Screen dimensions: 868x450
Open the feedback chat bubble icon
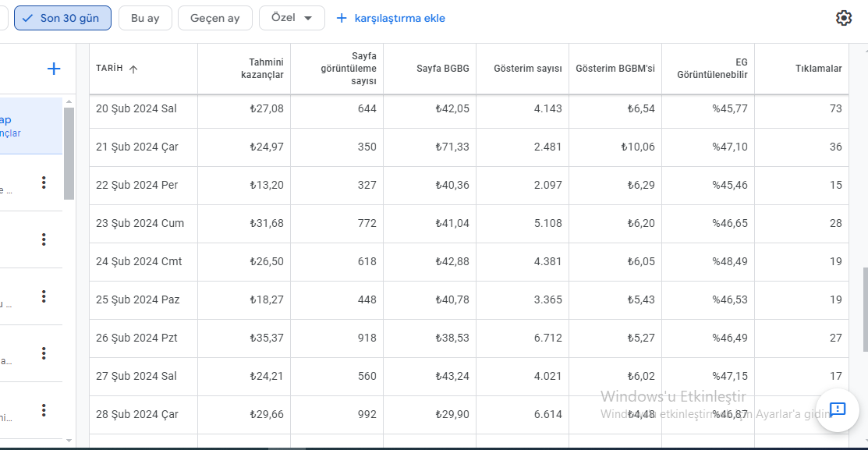click(x=838, y=409)
